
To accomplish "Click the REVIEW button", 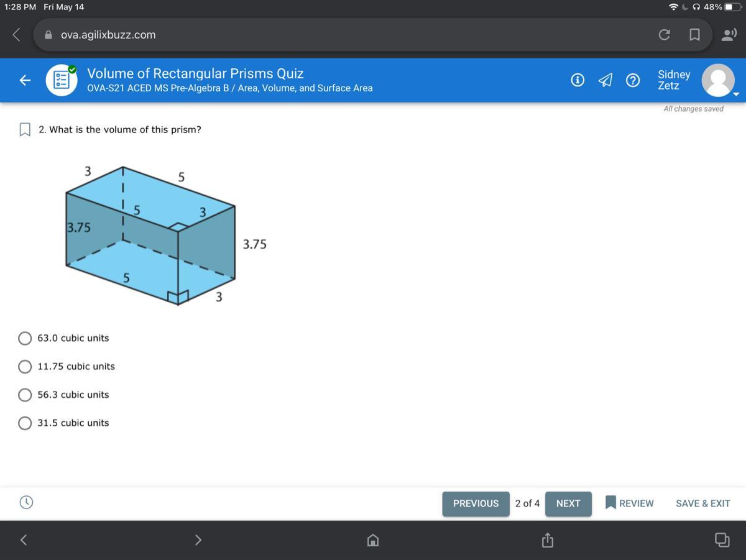I will (x=629, y=503).
